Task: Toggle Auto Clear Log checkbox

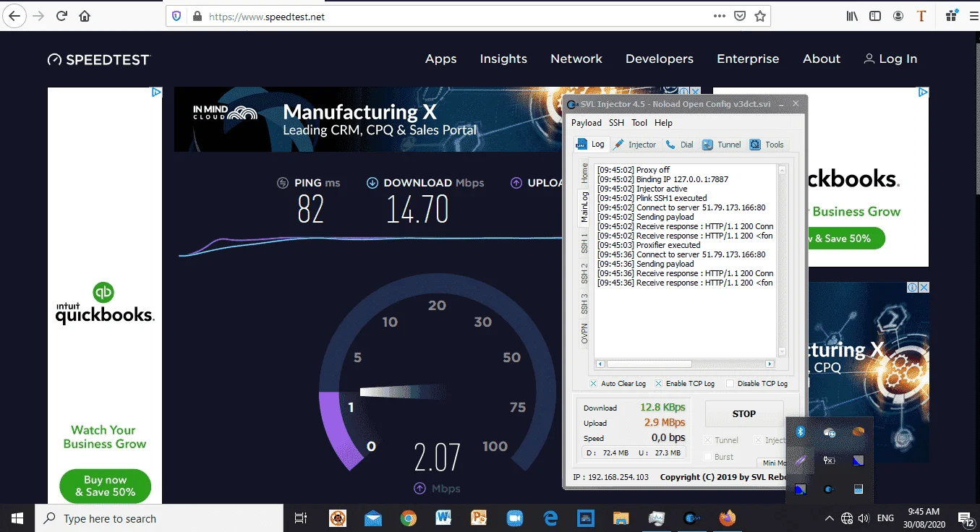Action: coord(593,384)
